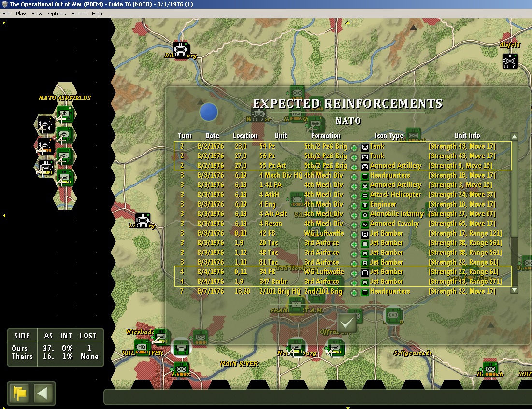Select '55 Pz Art' unit name

point(273,166)
